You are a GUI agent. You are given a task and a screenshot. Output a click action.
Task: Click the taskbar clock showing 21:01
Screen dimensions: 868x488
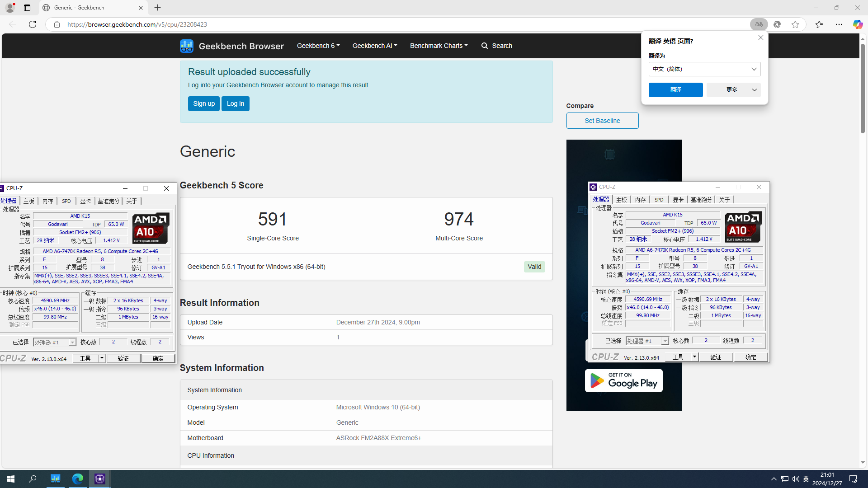[827, 479]
